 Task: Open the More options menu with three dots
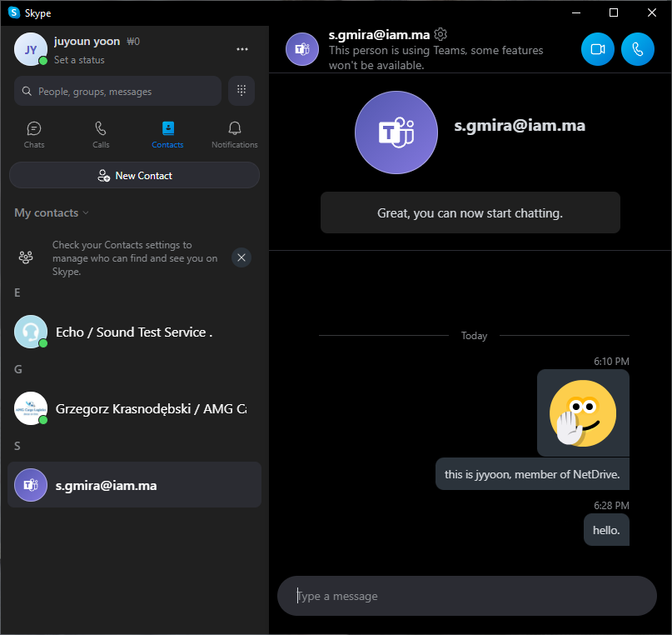click(x=242, y=49)
